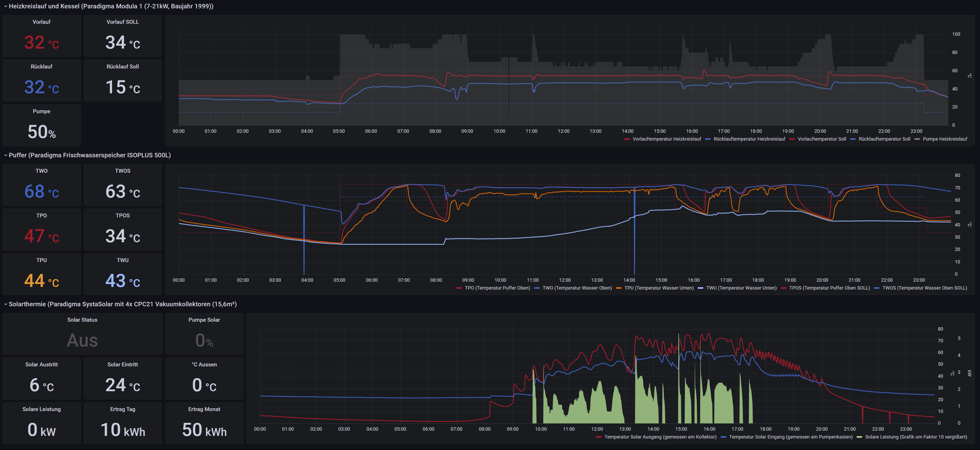Click the Ertrag Monat panel title

204,409
